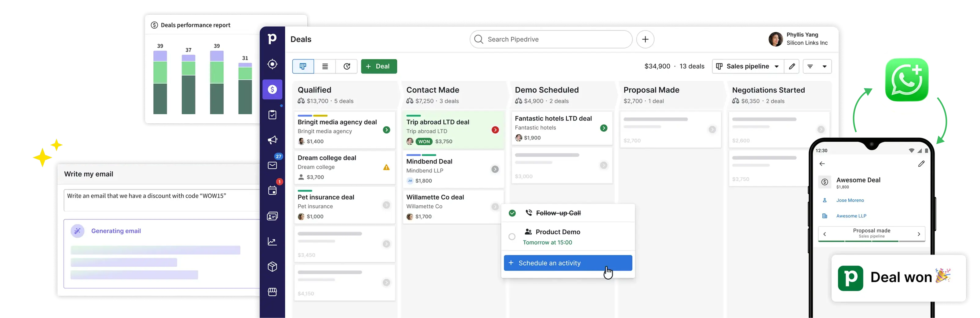The image size is (980, 318).
Task: Click the bar labeled 31 in report
Action: [x=245, y=89]
